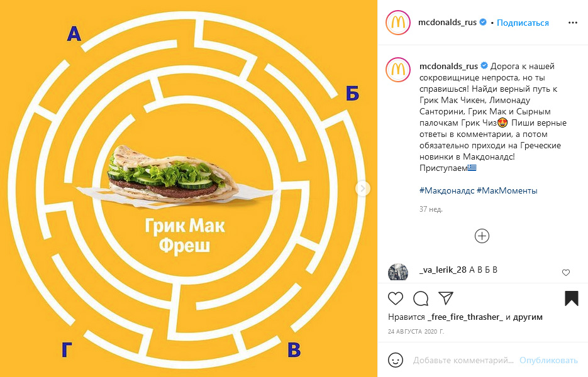Click the 24 августа 2020 date link

(x=416, y=332)
